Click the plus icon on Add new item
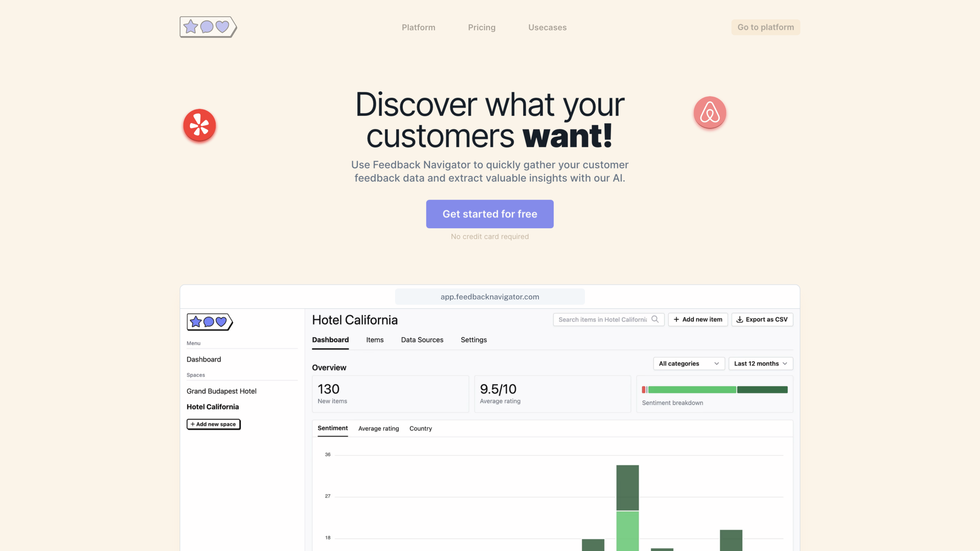Viewport: 980px width, 551px height. [x=676, y=319]
